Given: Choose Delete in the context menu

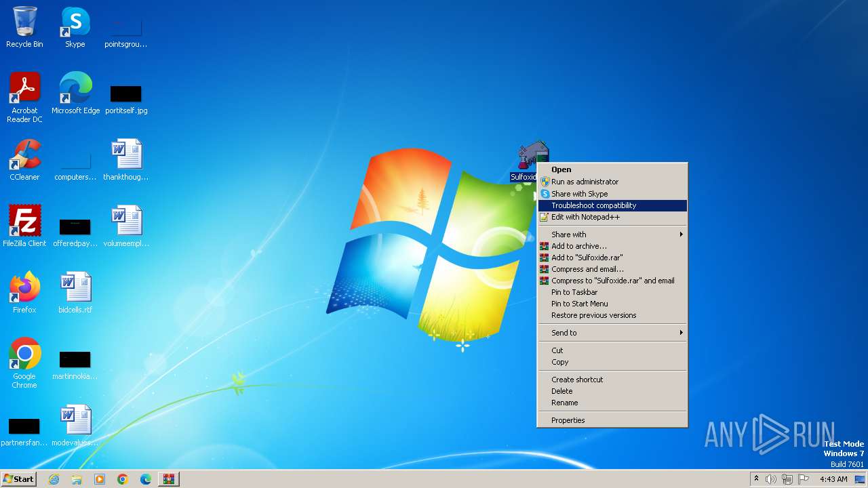Looking at the screenshot, I should tap(612, 391).
